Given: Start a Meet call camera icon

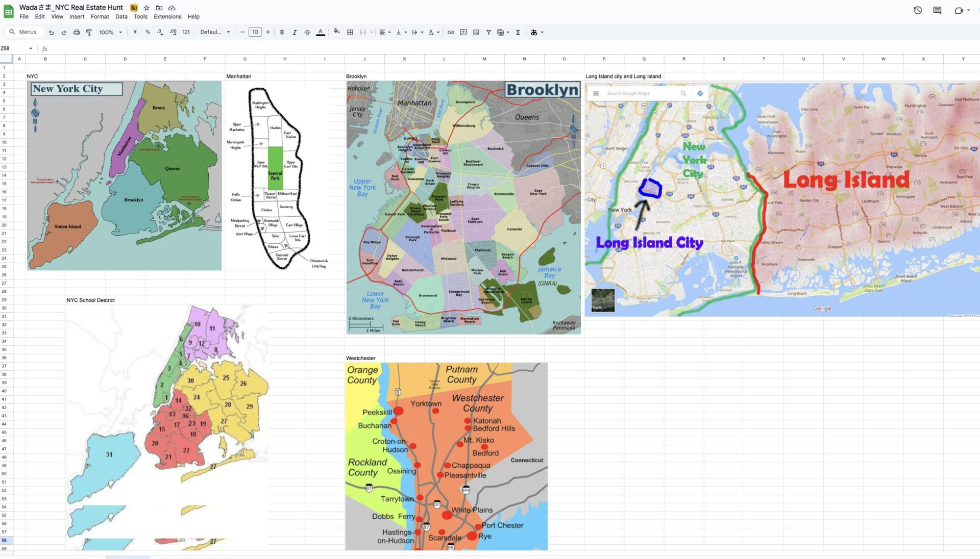Looking at the screenshot, I should point(959,10).
